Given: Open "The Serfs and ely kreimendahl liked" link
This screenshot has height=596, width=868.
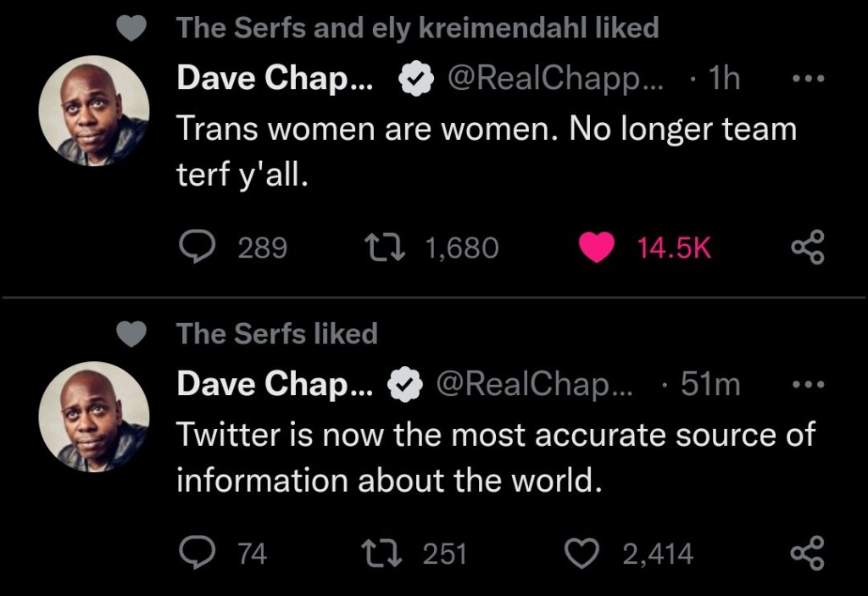Looking at the screenshot, I should 417,28.
